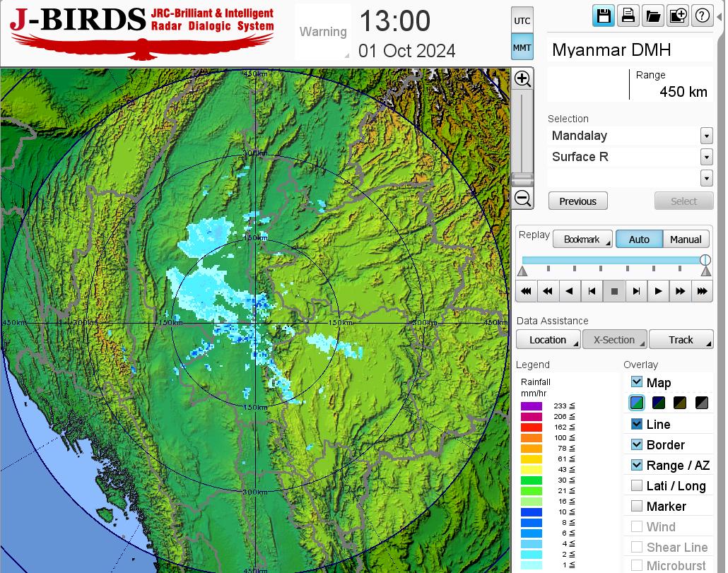Switch time display to UTC
This screenshot has height=573, width=728.
click(x=522, y=21)
